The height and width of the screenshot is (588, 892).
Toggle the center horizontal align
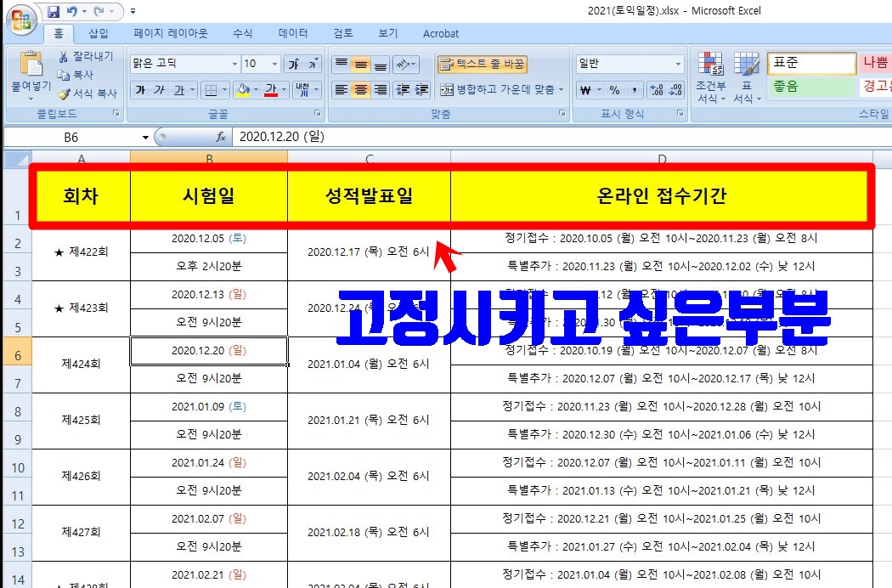click(x=361, y=89)
